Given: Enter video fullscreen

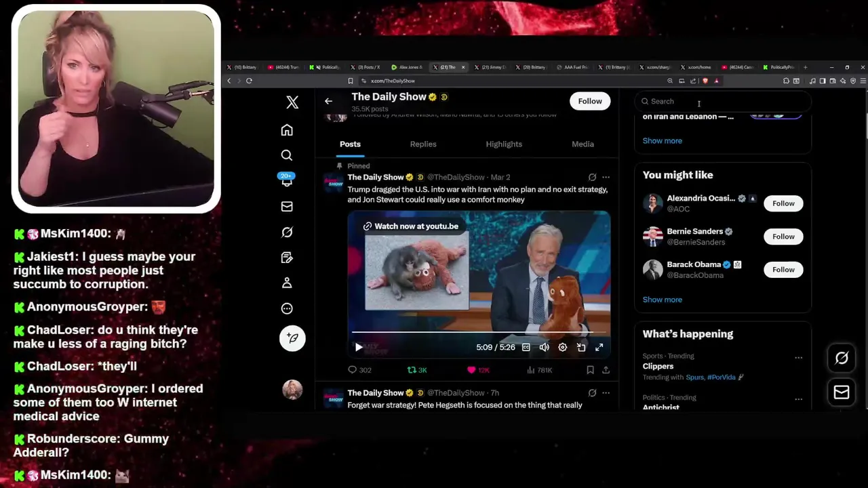Looking at the screenshot, I should [x=599, y=347].
